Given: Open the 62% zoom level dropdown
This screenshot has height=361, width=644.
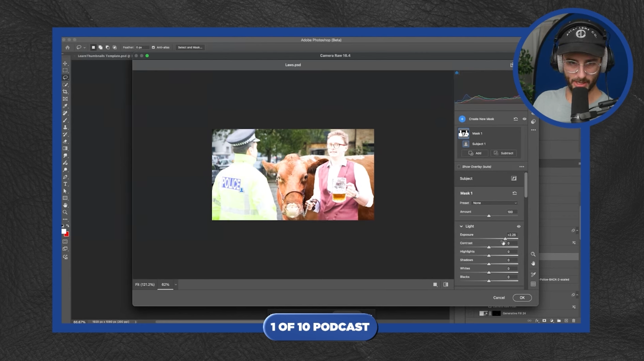Looking at the screenshot, I should (175, 285).
